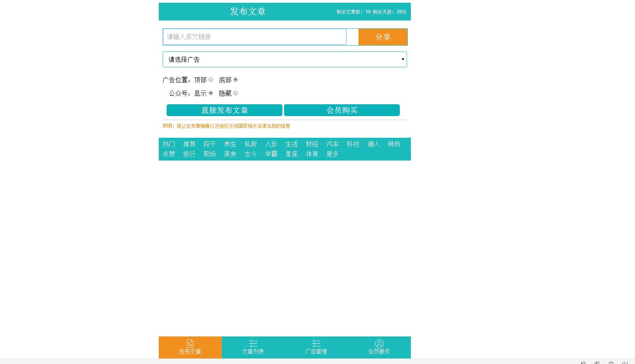Choose 显示 radio for 公众号

211,93
